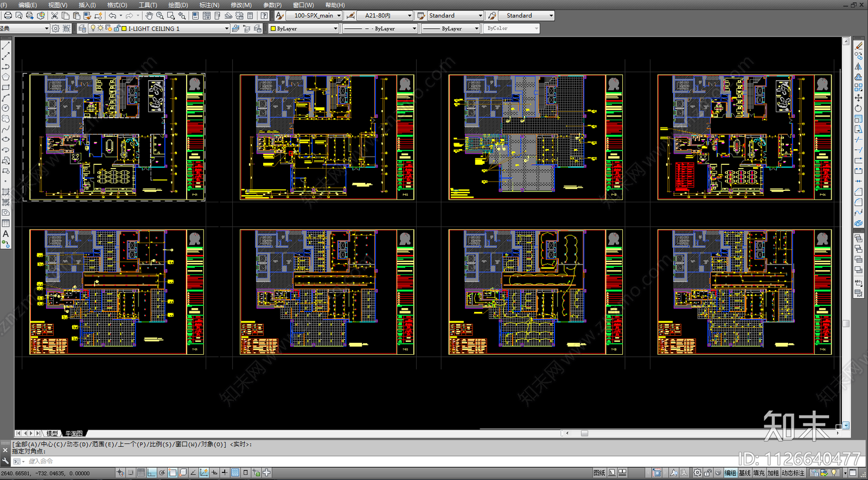Open the Layer Properties Manager icon
The image size is (868, 480).
(82, 28)
